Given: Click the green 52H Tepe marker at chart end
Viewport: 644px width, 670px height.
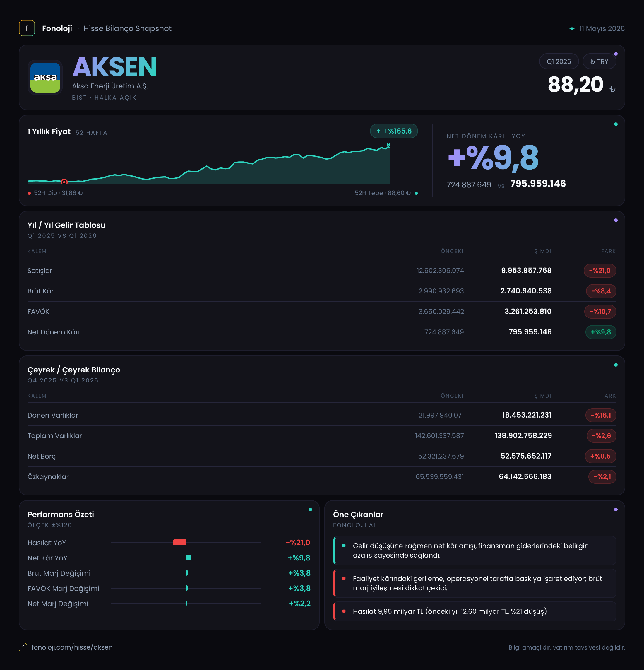Looking at the screenshot, I should (389, 145).
